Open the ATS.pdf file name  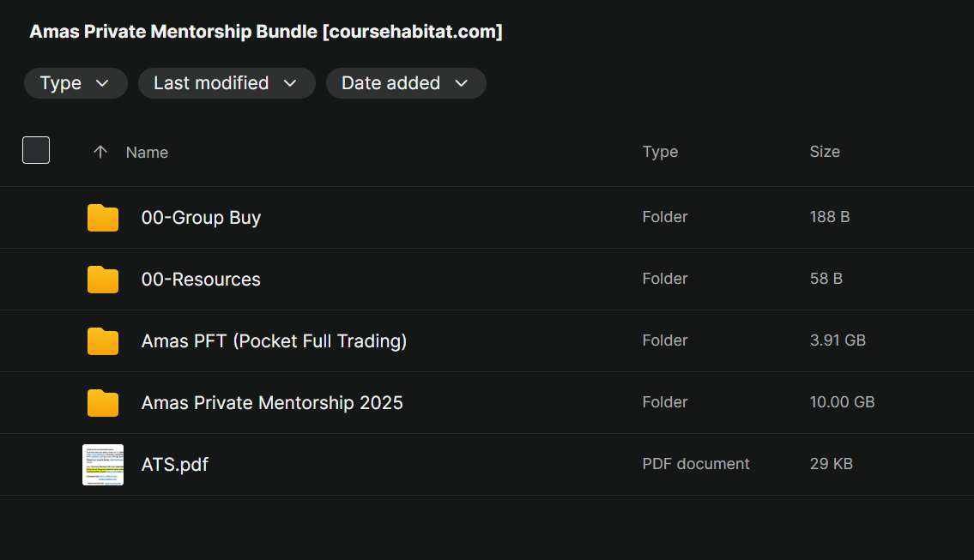click(x=174, y=465)
